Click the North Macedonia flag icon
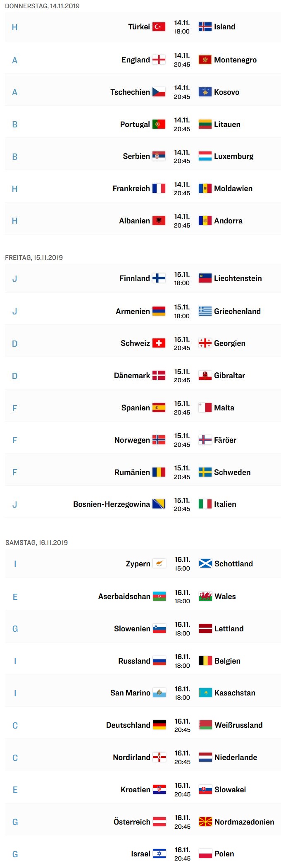Screen dimensions: 281x868 click(205, 822)
